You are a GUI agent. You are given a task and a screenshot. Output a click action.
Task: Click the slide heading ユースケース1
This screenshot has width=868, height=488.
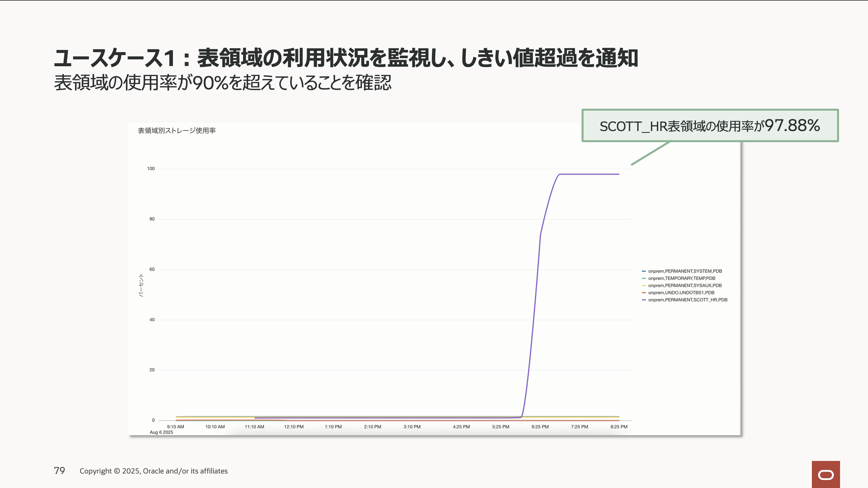(x=345, y=58)
